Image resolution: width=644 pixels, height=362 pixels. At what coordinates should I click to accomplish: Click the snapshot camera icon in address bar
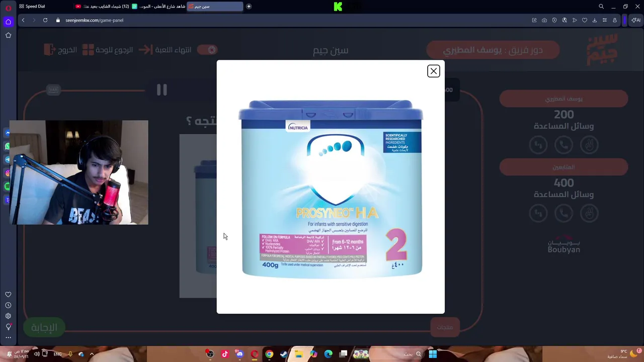pyautogui.click(x=544, y=20)
